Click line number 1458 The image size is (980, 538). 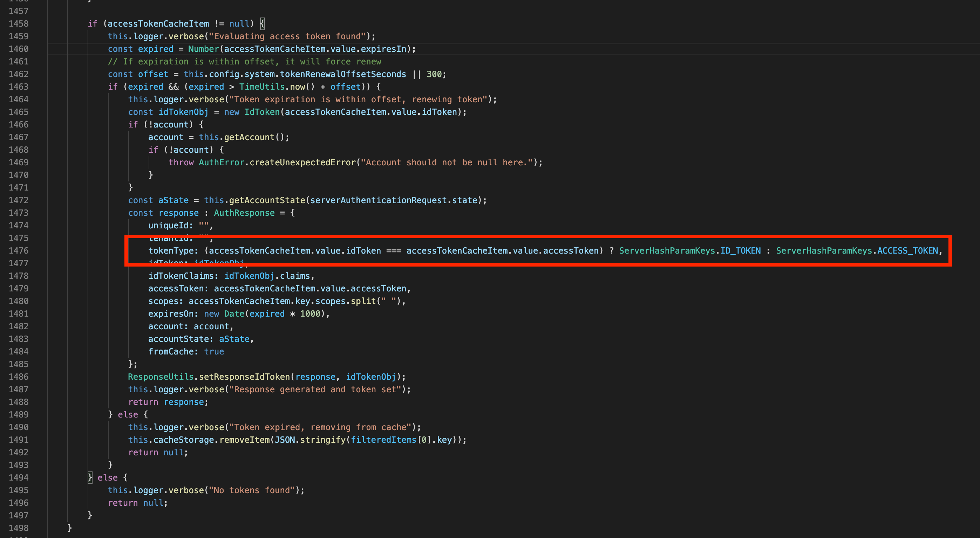tap(19, 23)
